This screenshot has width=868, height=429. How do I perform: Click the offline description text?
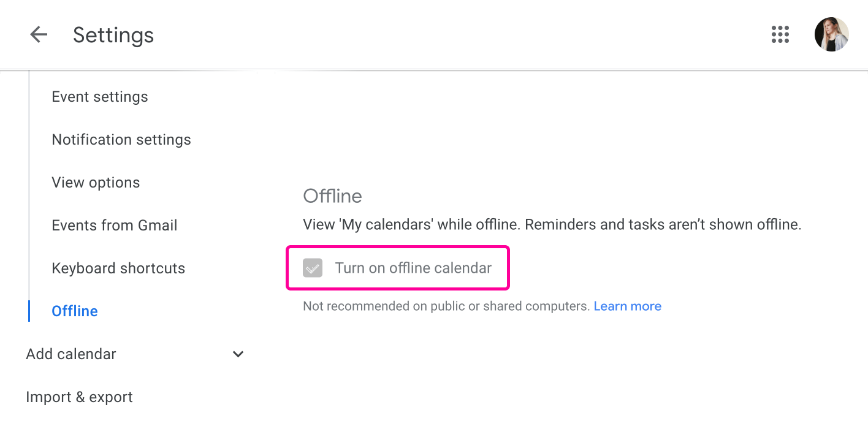coord(552,224)
